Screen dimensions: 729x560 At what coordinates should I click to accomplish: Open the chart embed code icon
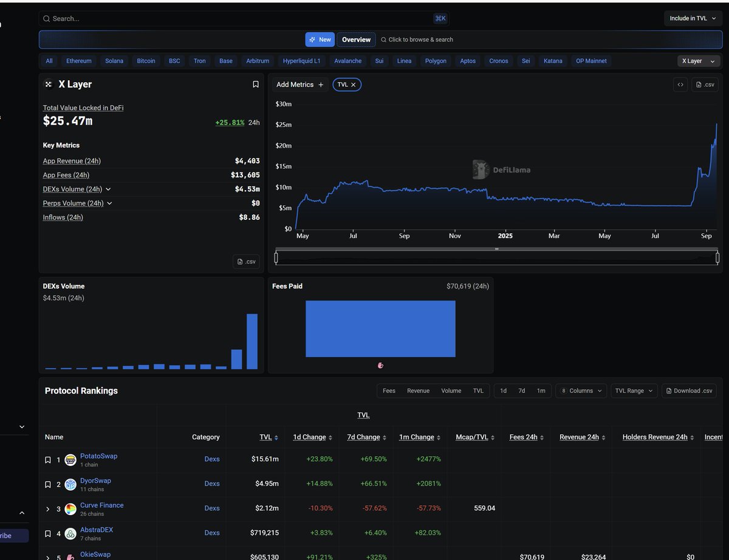(x=680, y=84)
